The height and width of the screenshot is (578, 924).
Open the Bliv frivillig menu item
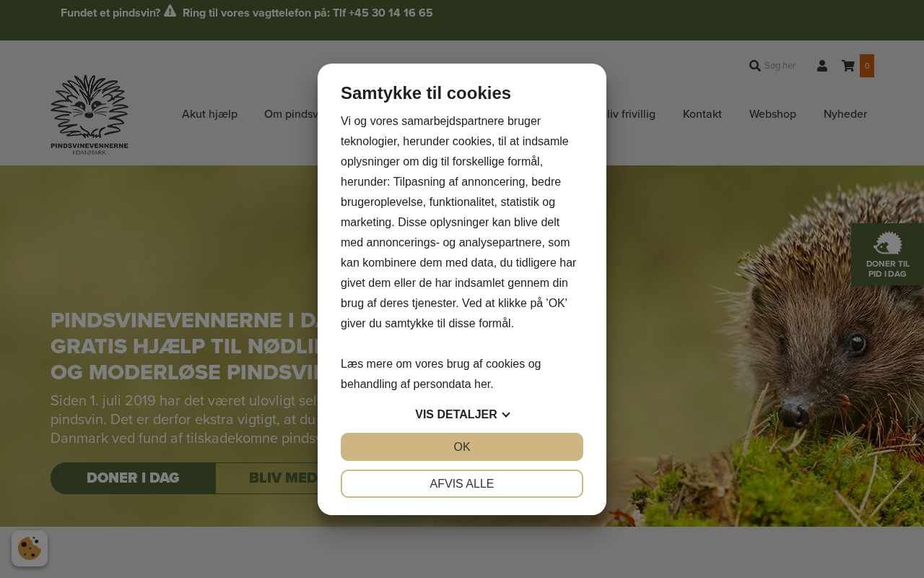click(627, 114)
